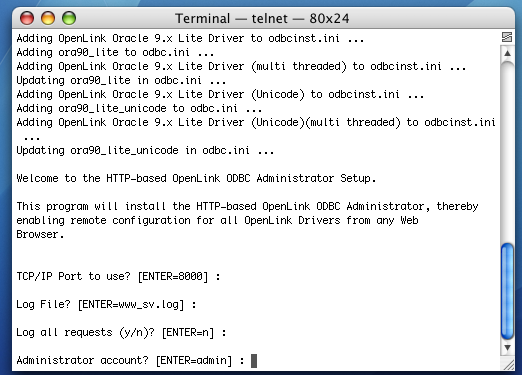Click the Log all requests prompt line
The image size is (522, 375).
(121, 332)
